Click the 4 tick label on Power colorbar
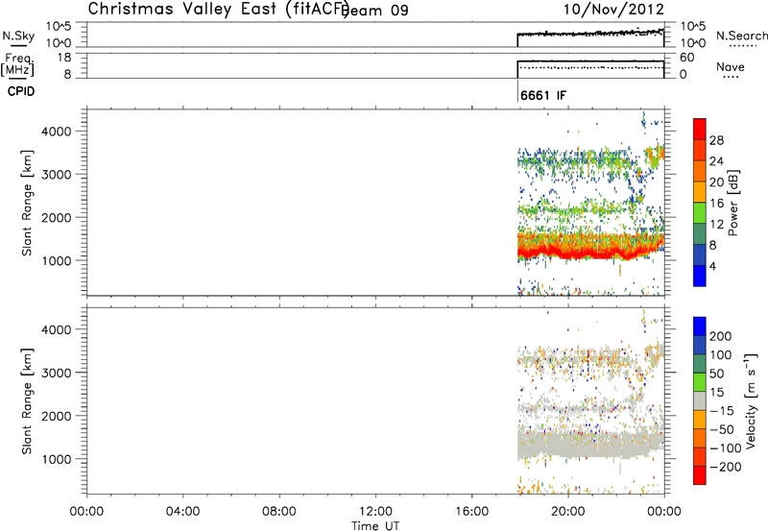Image resolution: width=768 pixels, height=532 pixels. (x=712, y=267)
